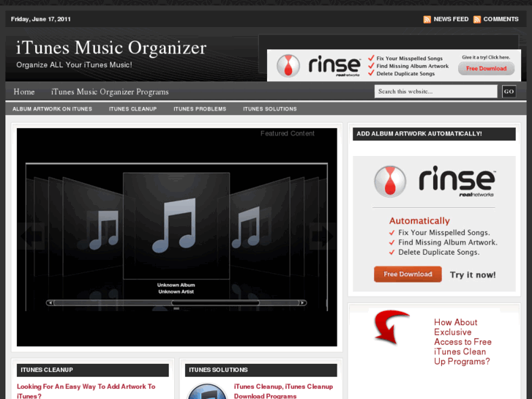This screenshot has height=399, width=532.
Task: Click the Organize ALL Your iTunes Music tagline
Action: click(74, 65)
